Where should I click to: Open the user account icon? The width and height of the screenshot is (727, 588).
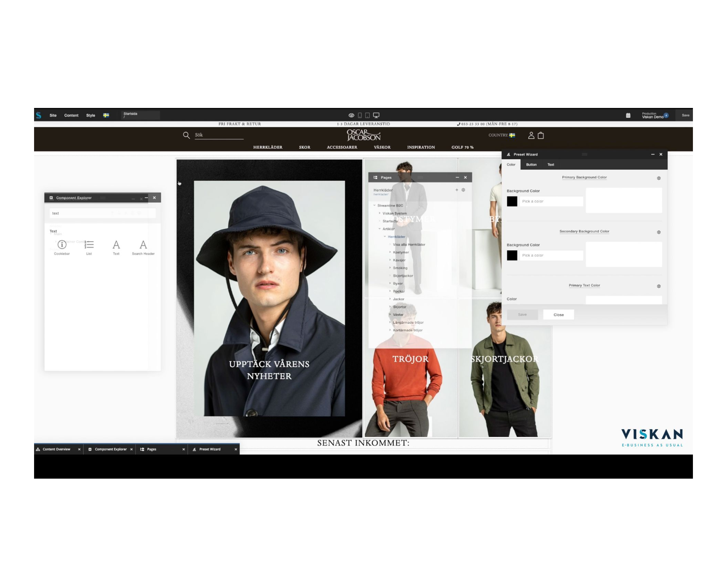click(x=531, y=135)
